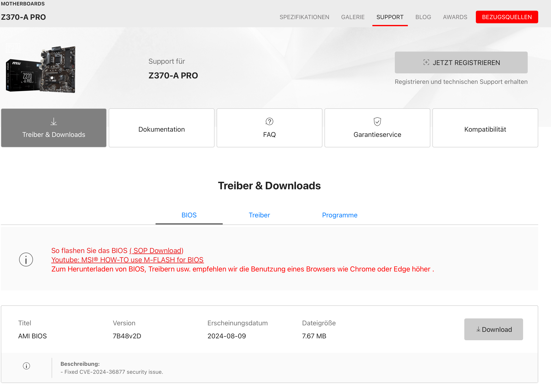Click the FAQ question mark icon
Viewport: 551px width, 392px height.
[269, 121]
